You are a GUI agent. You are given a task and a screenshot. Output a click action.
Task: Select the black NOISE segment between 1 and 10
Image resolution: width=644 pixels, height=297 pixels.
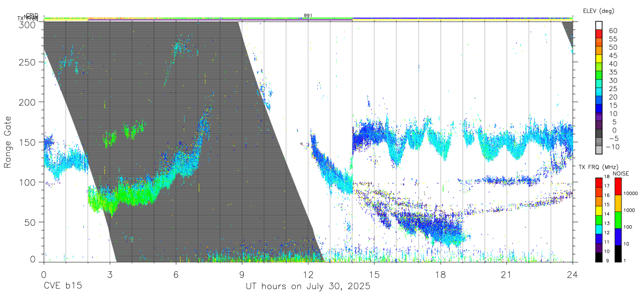(x=618, y=252)
